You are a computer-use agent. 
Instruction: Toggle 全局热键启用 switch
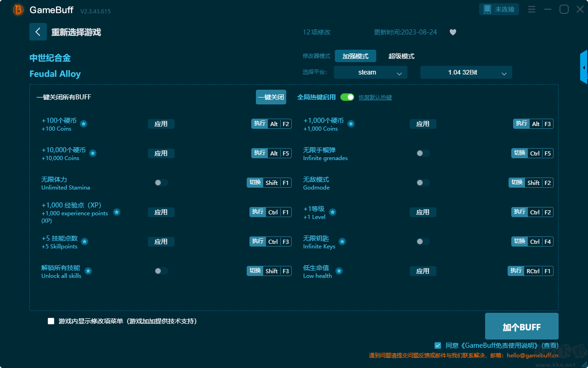tap(347, 97)
